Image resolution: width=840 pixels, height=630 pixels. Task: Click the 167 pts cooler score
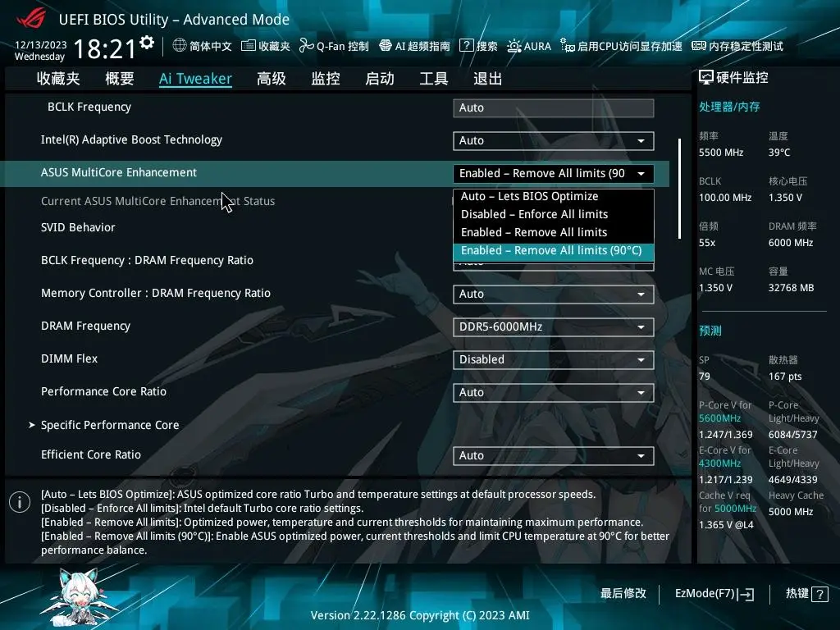coord(785,377)
